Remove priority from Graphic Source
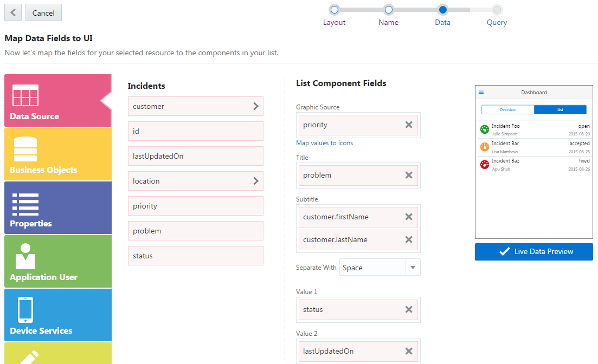The image size is (598, 364). (x=409, y=125)
